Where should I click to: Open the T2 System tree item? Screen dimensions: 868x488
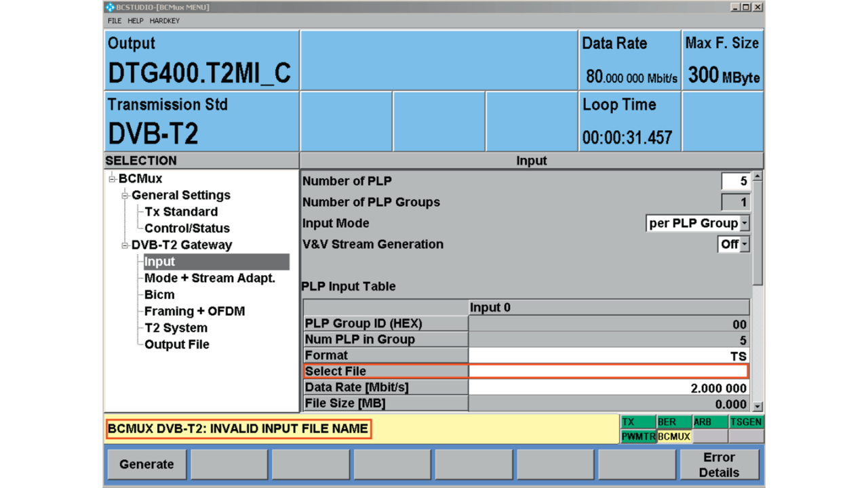pyautogui.click(x=176, y=328)
